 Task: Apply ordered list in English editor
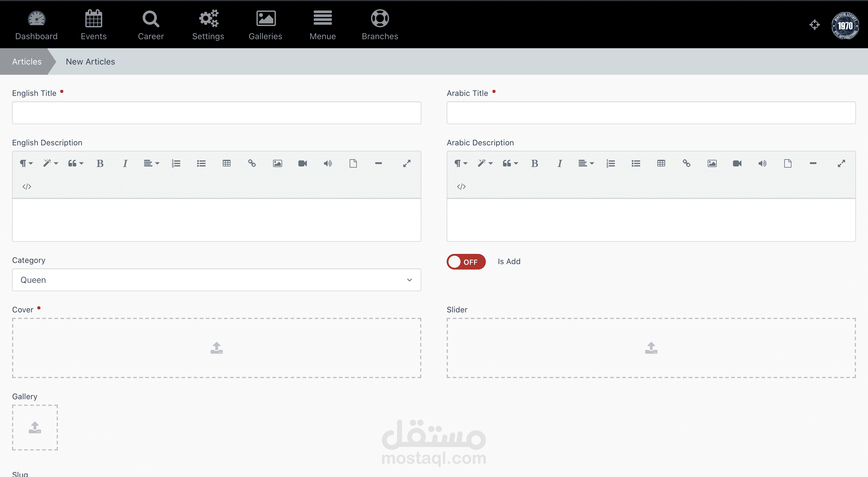[176, 163]
